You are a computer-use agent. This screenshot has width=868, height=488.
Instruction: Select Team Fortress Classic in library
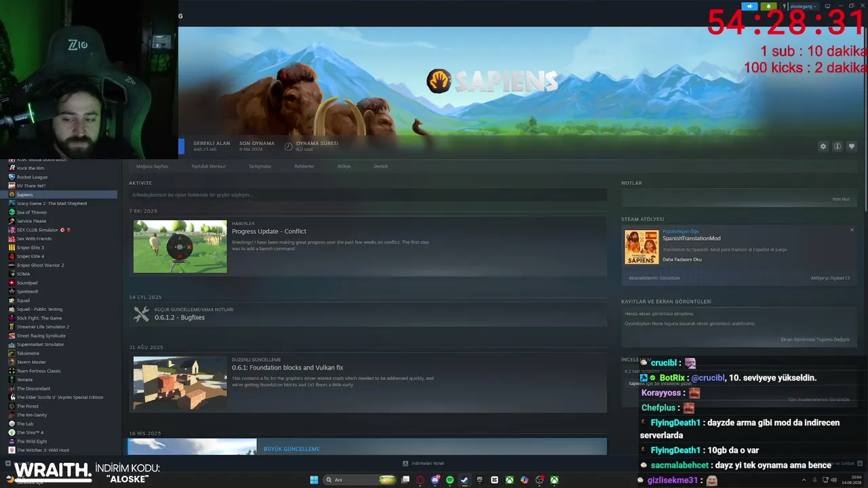point(39,371)
